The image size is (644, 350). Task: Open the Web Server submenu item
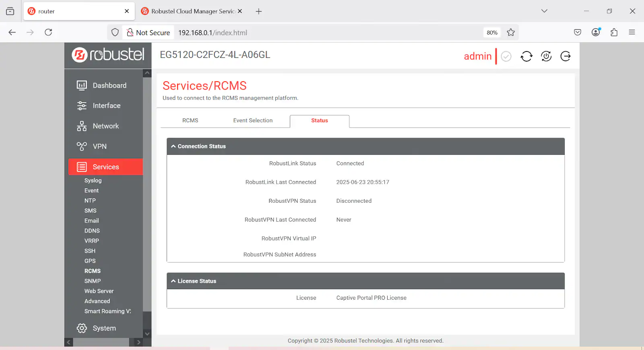click(99, 291)
